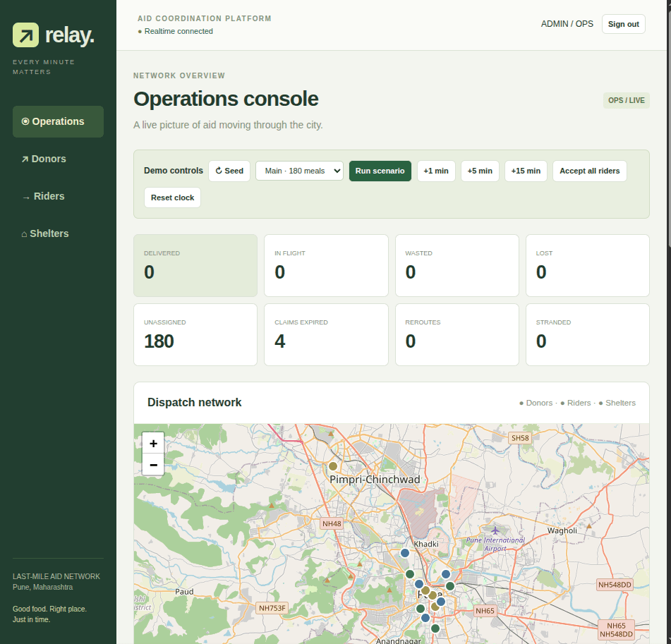This screenshot has height=644, width=671.
Task: Click the AID COORDINATION PLATFORM header text
Action: tap(204, 18)
